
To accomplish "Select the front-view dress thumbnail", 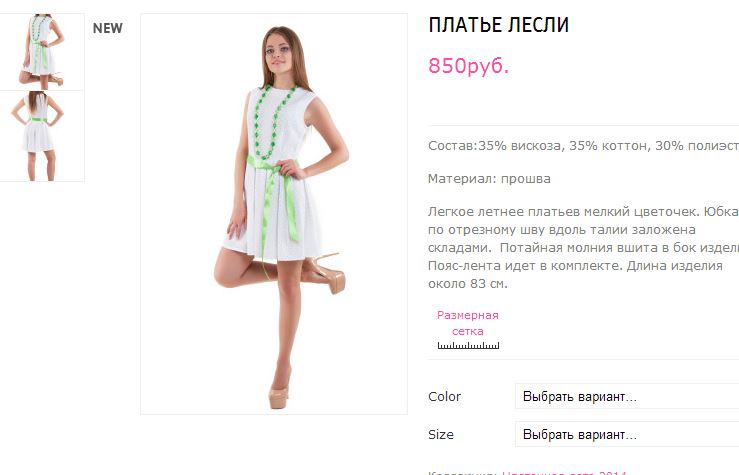I will tap(42, 51).
